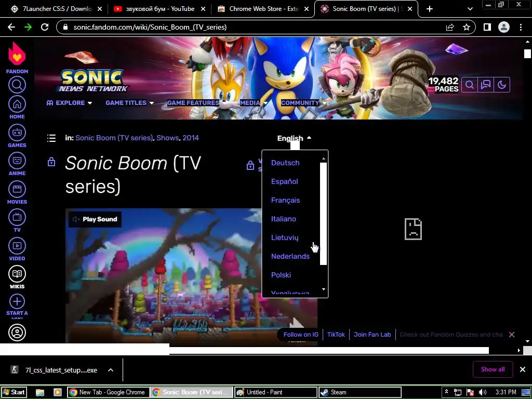Open the Chrome side panel icon

tap(487, 27)
